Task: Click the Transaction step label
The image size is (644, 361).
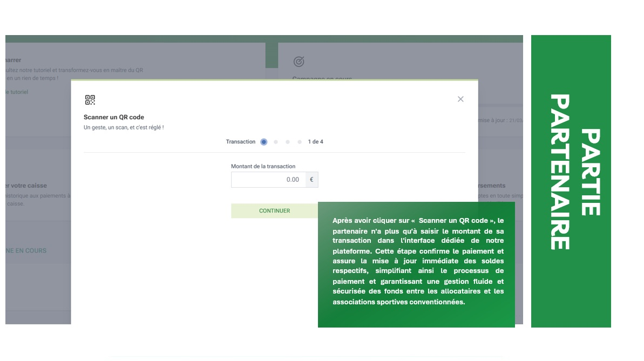Action: [241, 142]
